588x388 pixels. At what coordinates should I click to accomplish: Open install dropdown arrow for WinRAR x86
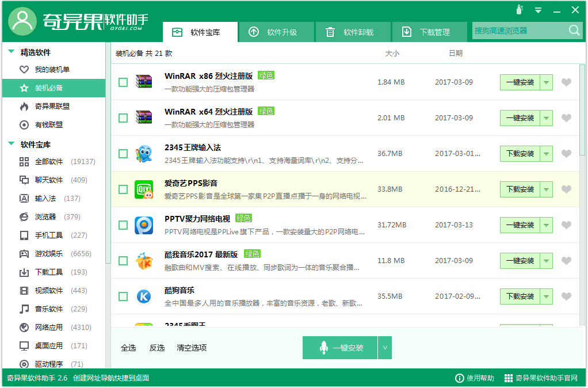coord(547,82)
